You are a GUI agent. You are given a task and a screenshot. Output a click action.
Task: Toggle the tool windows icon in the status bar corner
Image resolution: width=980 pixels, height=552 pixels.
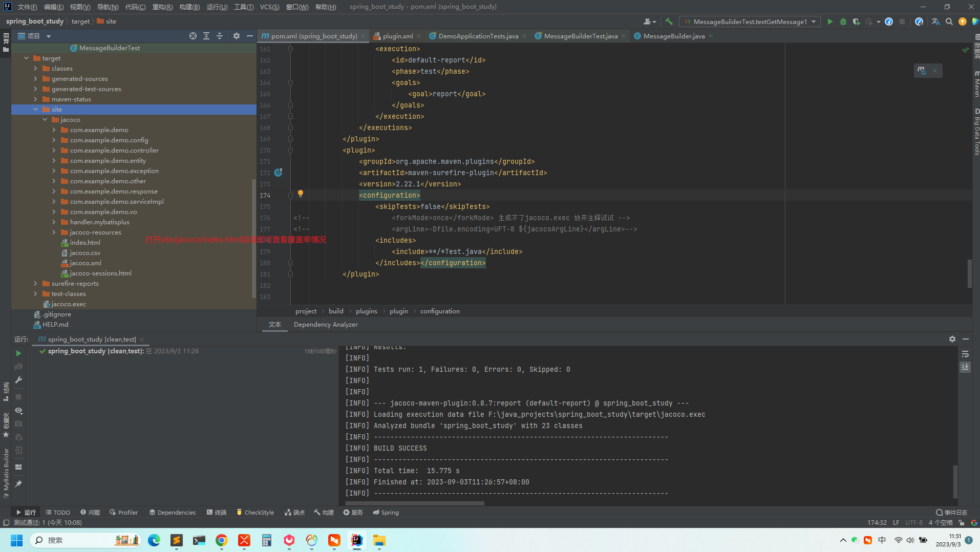click(6, 523)
